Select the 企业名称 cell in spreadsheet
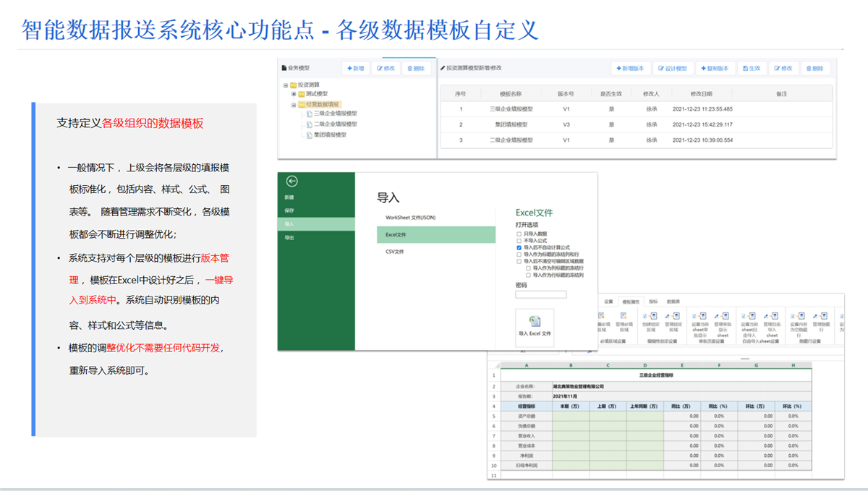The height and width of the screenshot is (491, 868). pos(527,386)
